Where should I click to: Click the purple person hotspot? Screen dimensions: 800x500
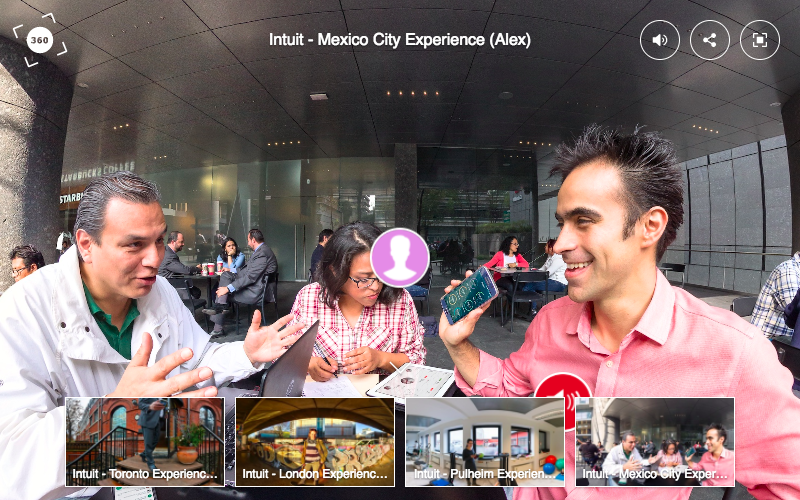tap(400, 258)
